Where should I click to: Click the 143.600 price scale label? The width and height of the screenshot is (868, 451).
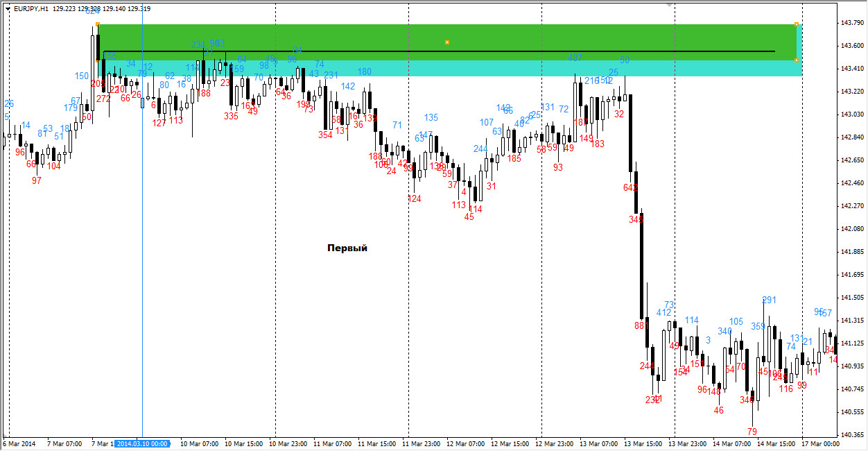click(x=851, y=46)
